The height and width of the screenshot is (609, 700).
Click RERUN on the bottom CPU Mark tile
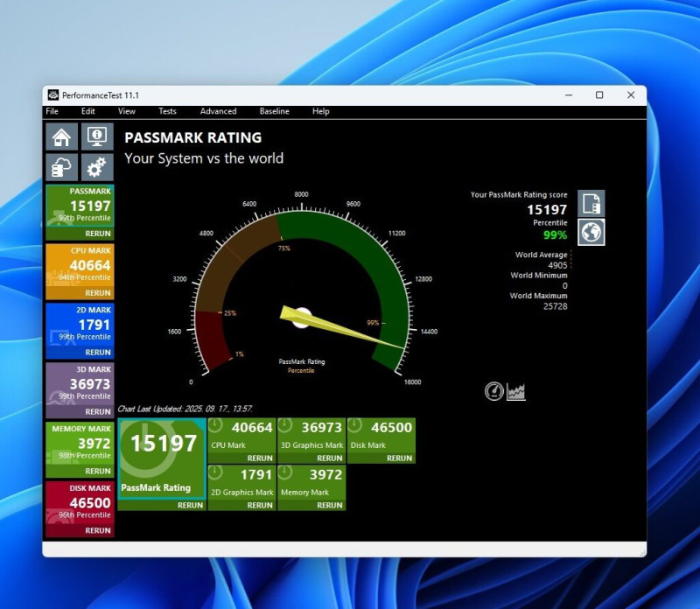260,458
